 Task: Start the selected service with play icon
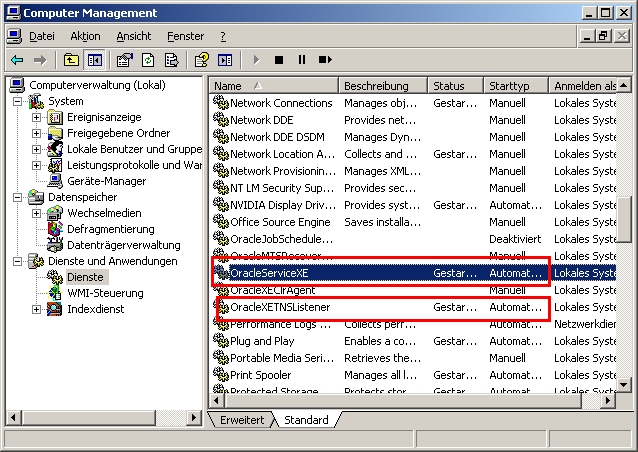point(256,60)
